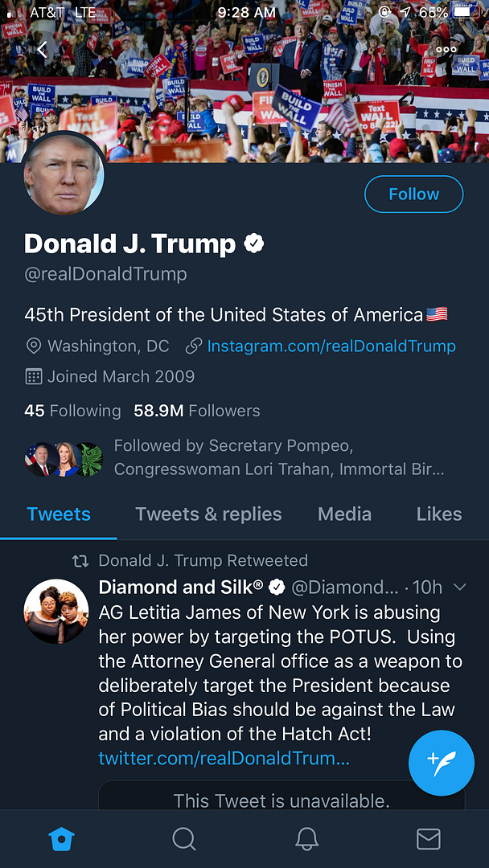The image size is (489, 868).
Task: Open the twitter.com/realDonaldTrum... tweet link
Action: pyautogui.click(x=224, y=759)
